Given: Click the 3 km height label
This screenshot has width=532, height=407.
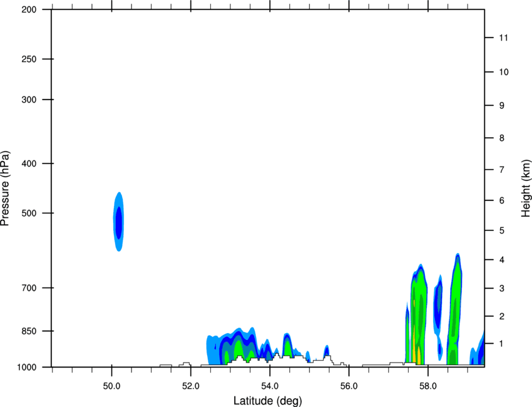Looking at the screenshot, I should (x=501, y=288).
